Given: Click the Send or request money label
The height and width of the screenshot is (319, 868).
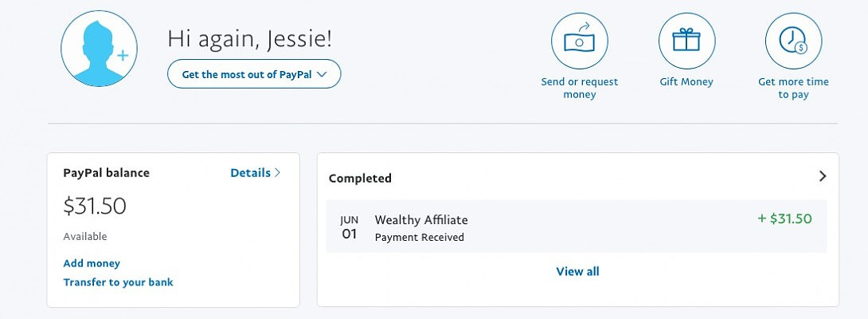Looking at the screenshot, I should pos(579,88).
